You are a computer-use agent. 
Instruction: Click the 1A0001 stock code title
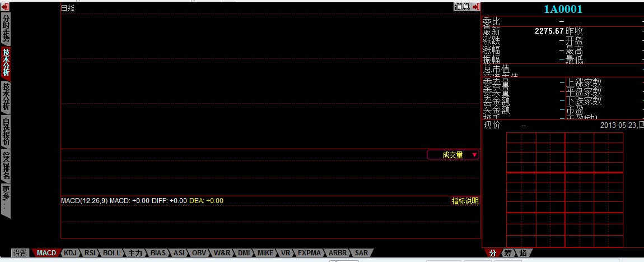coord(563,9)
